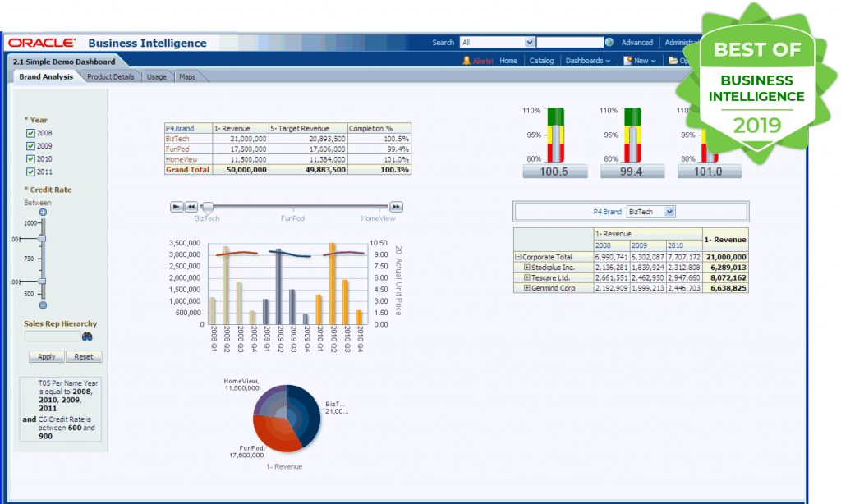Viewport: 841px width, 504px height.
Task: Click the Sales Rep Hierarchy input field
Action: click(x=53, y=337)
